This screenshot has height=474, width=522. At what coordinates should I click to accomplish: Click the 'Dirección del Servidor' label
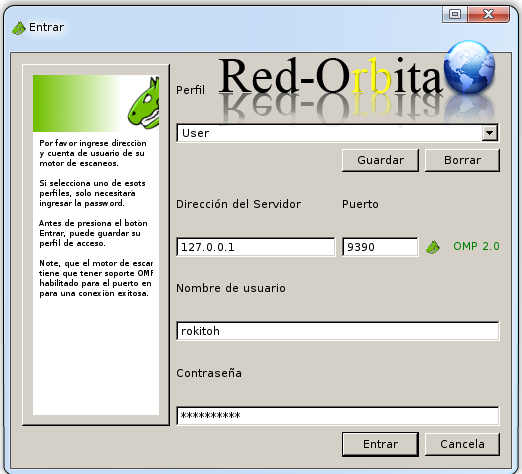[238, 204]
